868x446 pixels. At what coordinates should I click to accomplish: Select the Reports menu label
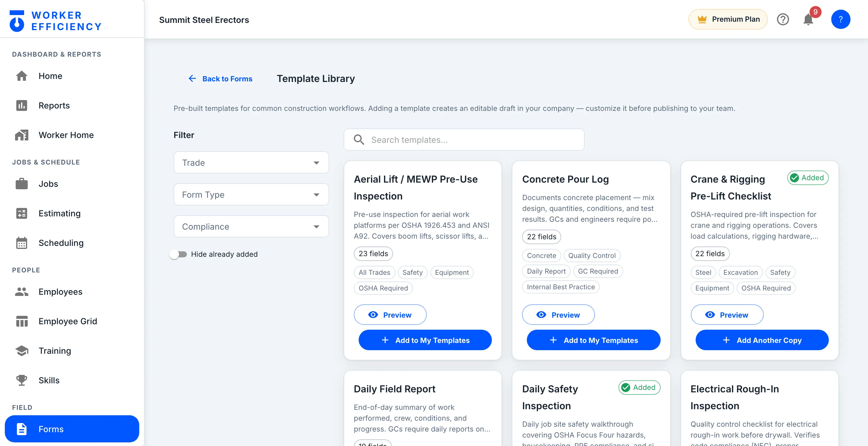[x=54, y=105]
